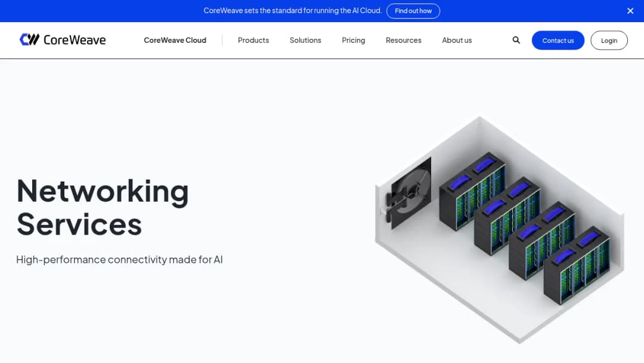Click the Login button
The width and height of the screenshot is (644, 363).
(609, 40)
